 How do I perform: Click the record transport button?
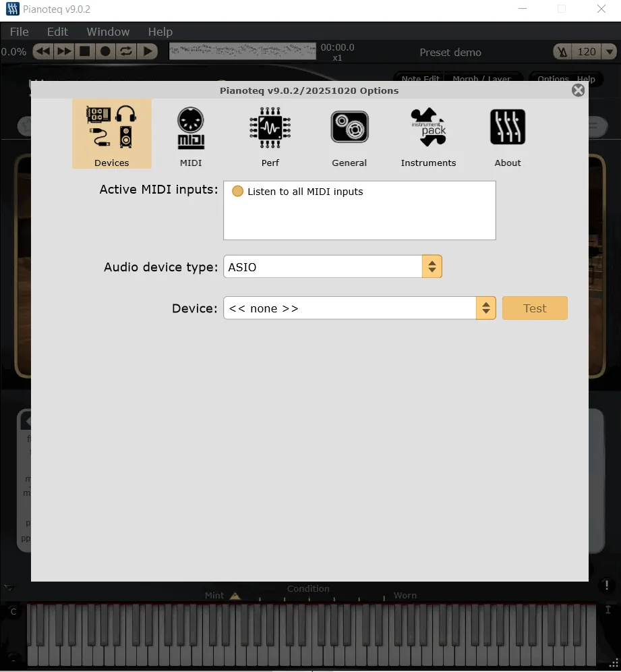(x=105, y=51)
